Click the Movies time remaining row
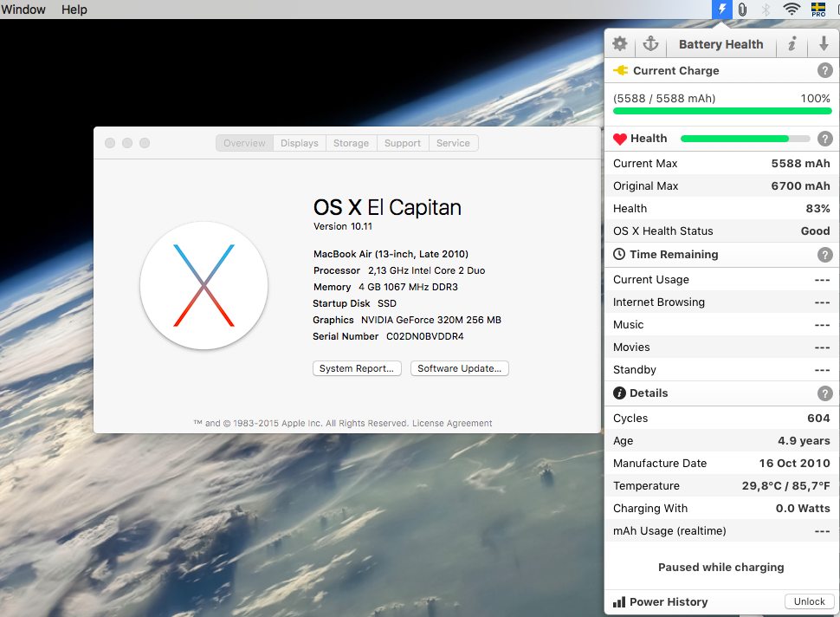 (x=721, y=347)
